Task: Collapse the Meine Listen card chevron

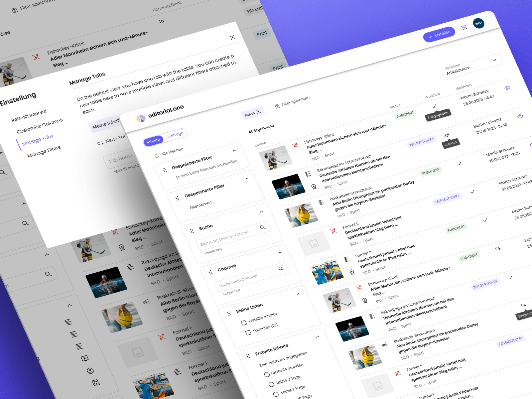Action: [x=299, y=294]
